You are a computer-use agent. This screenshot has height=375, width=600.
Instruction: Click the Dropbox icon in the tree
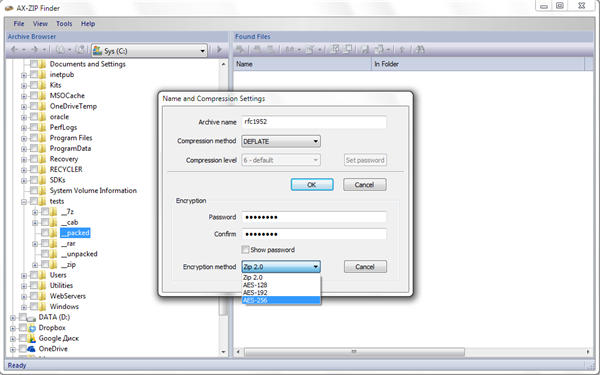coord(32,328)
